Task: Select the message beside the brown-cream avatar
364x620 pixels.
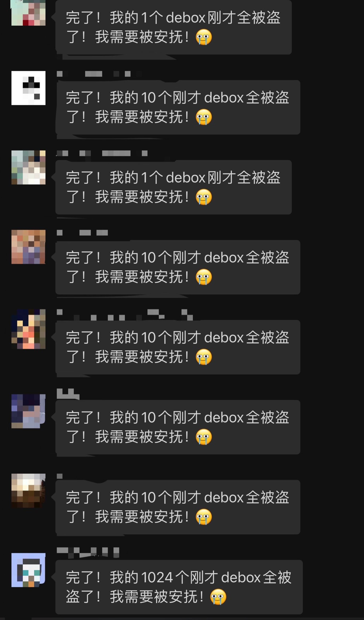Action: [x=178, y=507]
